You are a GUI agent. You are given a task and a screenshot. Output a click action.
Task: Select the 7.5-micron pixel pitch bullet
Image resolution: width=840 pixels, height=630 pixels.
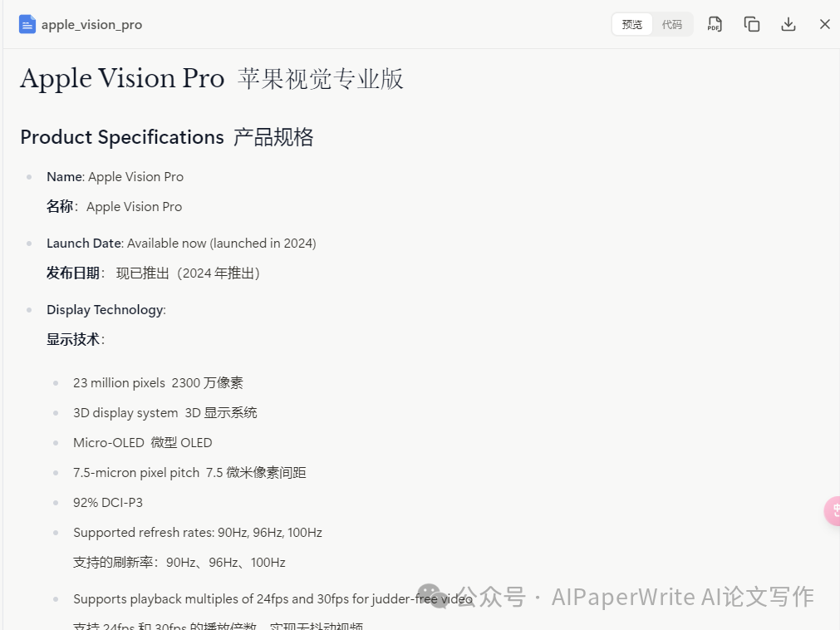(x=189, y=473)
